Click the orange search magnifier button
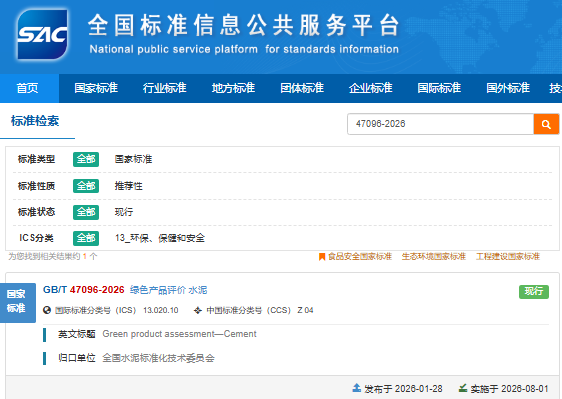This screenshot has height=399, width=562. [546, 124]
